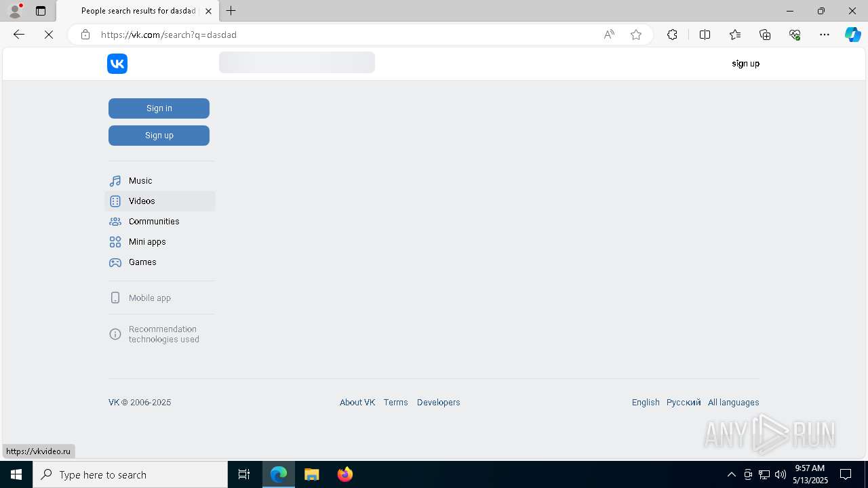Launch Firefox from the taskbar

click(x=345, y=474)
